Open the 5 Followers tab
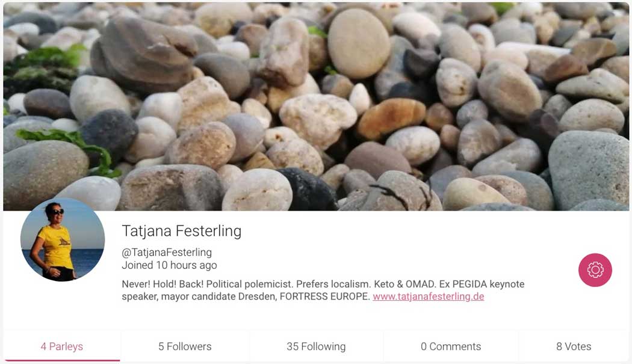Image resolution: width=632 pixels, height=364 pixels. tap(185, 347)
